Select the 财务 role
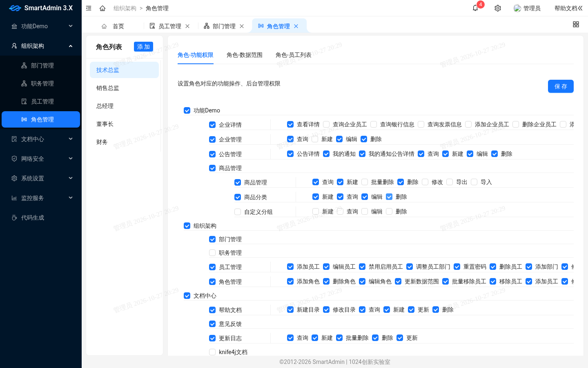The image size is (588, 368). click(124, 142)
